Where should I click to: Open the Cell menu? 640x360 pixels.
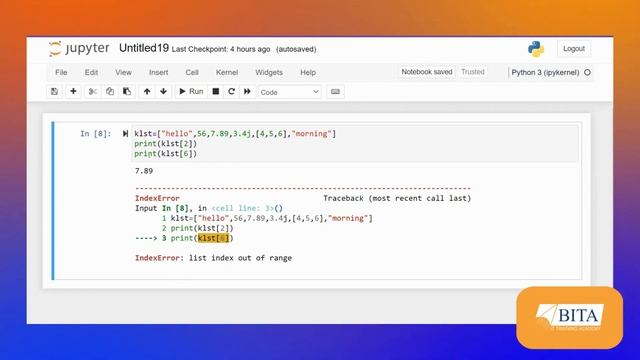(192, 72)
